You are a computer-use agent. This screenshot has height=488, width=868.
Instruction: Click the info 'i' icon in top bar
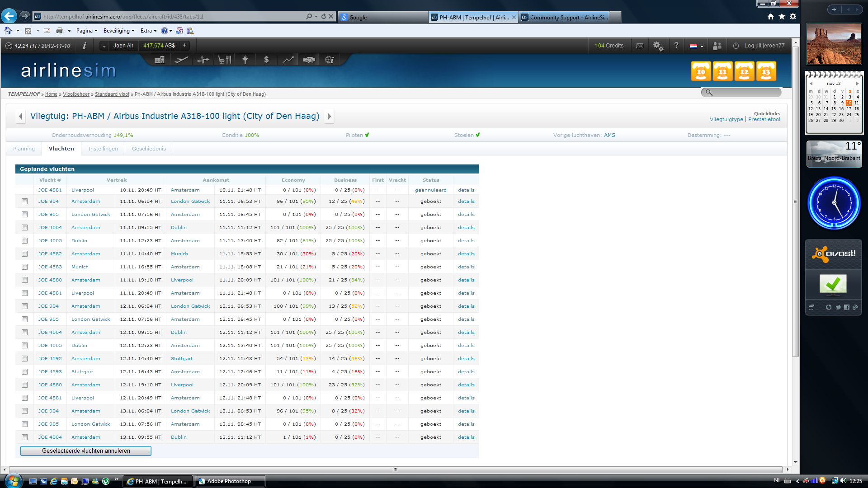point(85,46)
